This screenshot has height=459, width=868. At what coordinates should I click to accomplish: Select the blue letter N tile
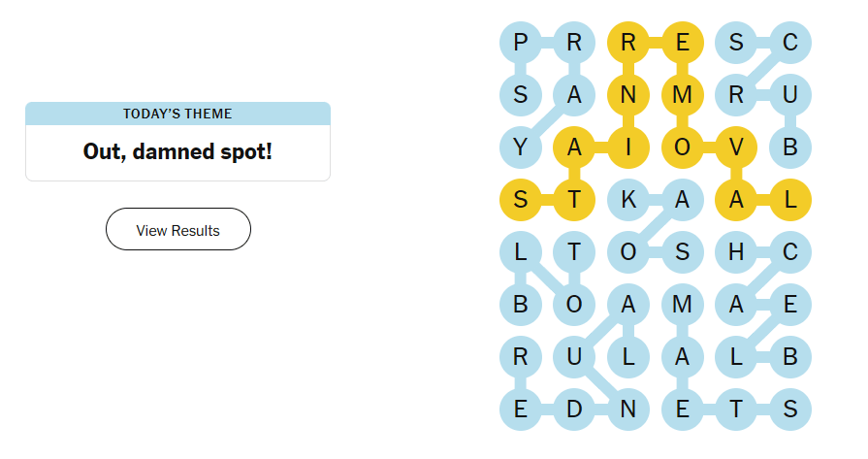(628, 410)
